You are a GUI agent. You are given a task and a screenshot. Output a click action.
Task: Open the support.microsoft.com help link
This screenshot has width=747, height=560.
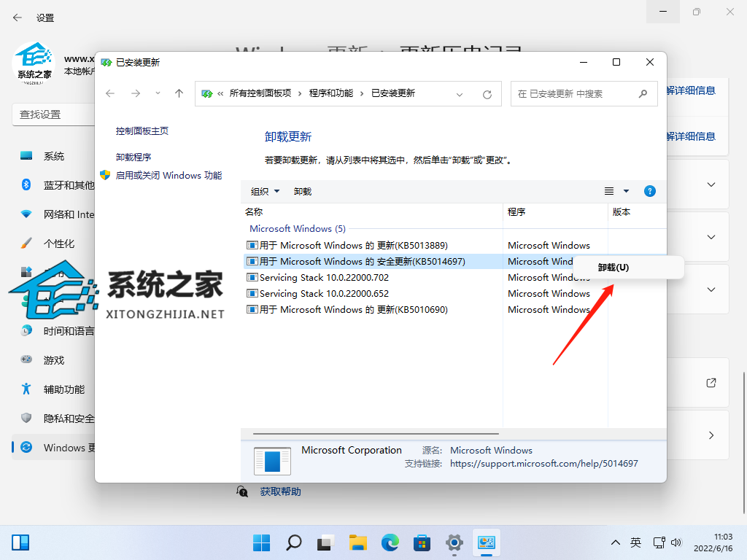tap(544, 463)
